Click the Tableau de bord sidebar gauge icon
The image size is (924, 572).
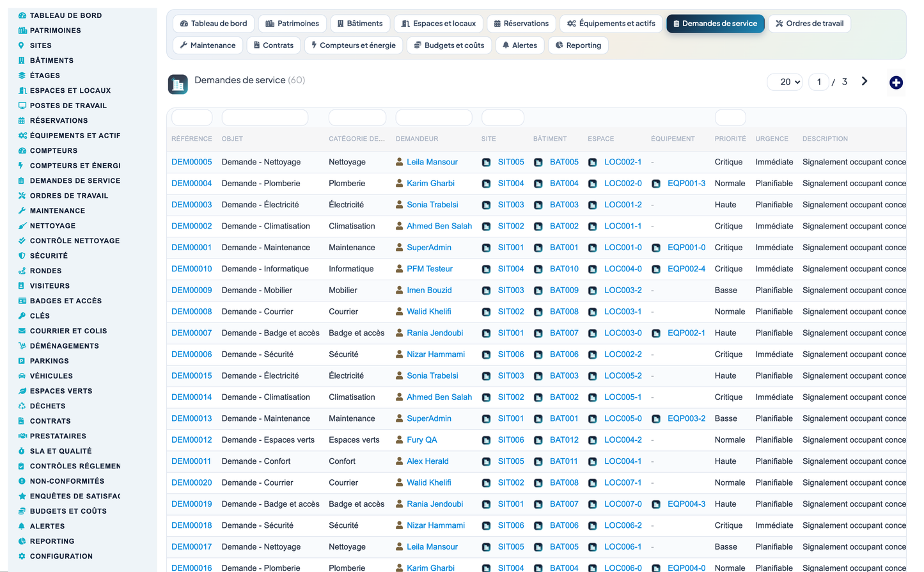click(x=22, y=15)
